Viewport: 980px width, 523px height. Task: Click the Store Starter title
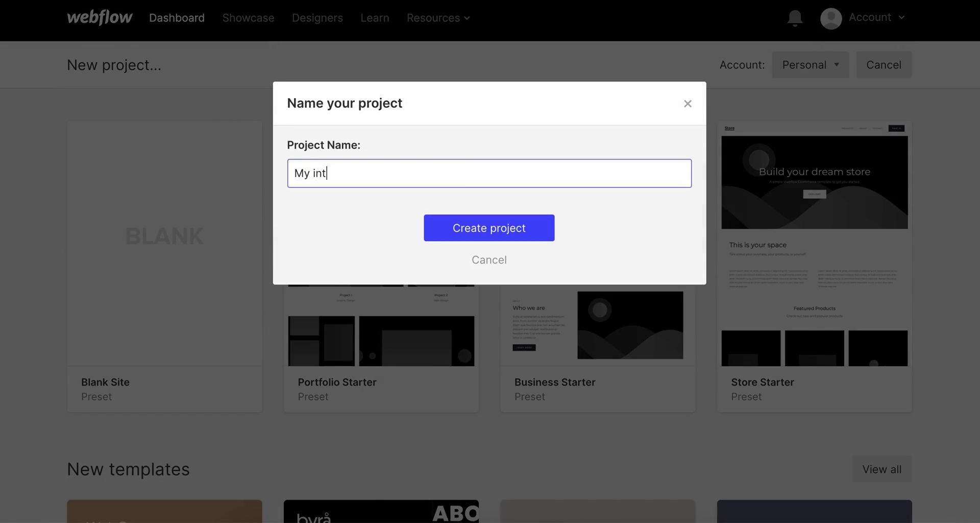point(763,382)
